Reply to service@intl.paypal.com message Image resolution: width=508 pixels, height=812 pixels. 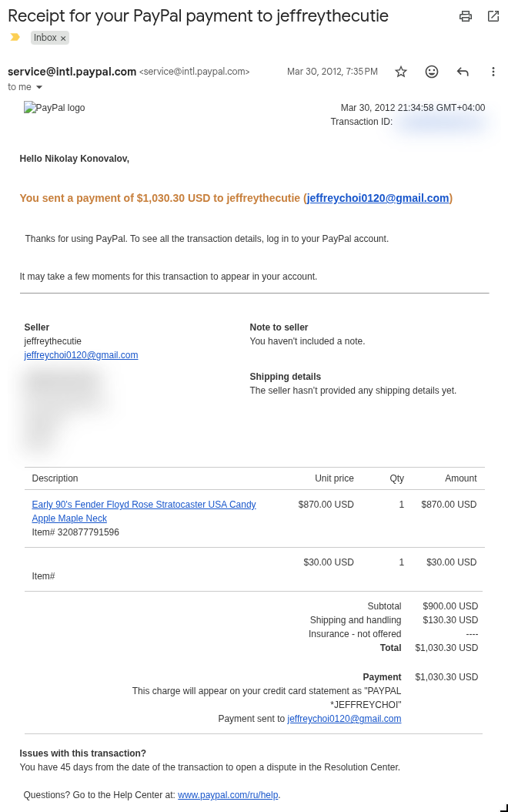coord(463,72)
